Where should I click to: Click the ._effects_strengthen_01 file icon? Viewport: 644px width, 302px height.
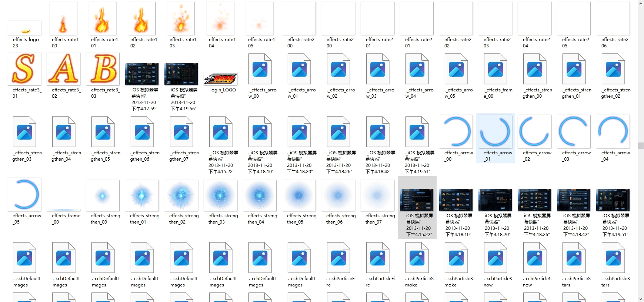(574, 70)
